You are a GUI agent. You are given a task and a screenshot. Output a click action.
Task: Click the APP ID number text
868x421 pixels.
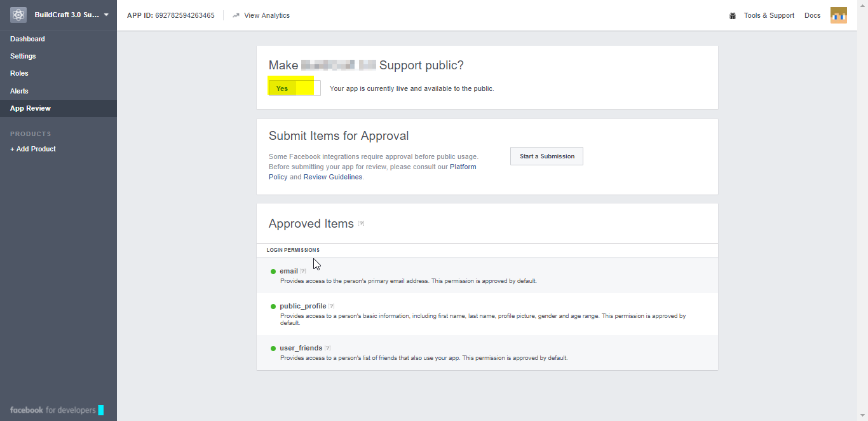point(185,15)
